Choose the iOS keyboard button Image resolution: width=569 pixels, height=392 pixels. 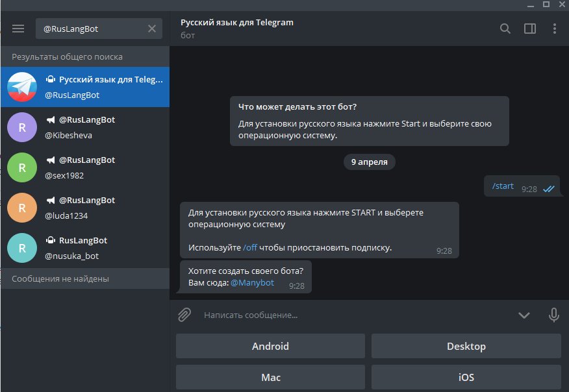466,377
